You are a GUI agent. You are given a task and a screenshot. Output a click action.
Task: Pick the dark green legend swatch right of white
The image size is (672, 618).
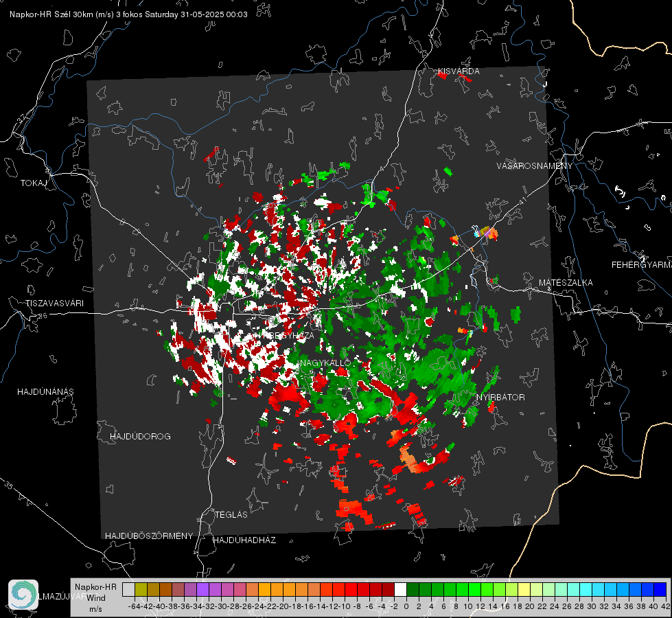(413, 590)
